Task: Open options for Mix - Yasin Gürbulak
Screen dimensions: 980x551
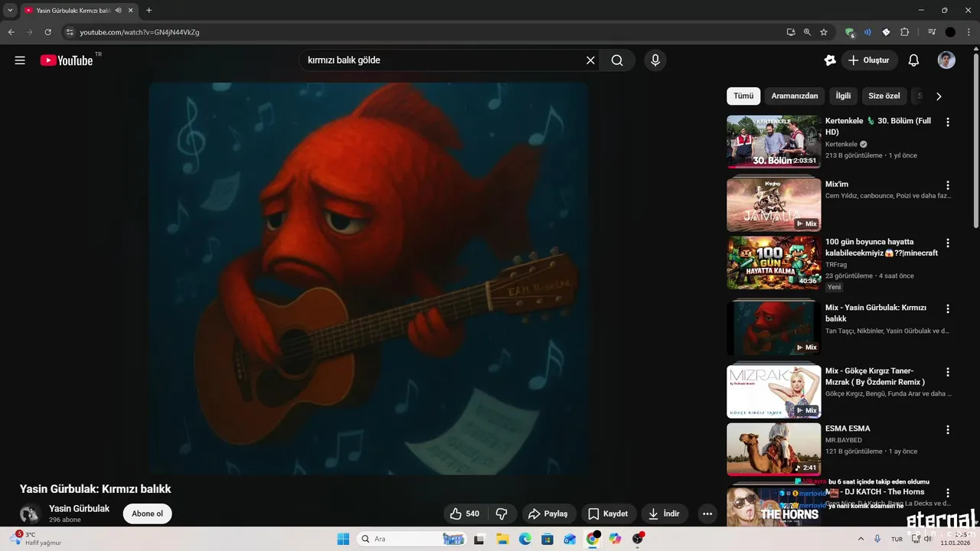Action: [x=948, y=308]
